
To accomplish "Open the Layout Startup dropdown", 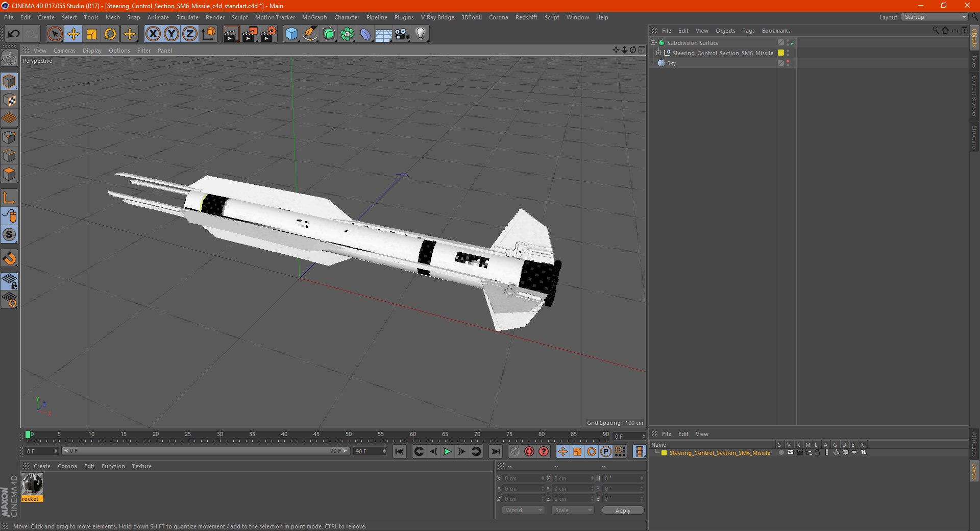I will click(935, 17).
